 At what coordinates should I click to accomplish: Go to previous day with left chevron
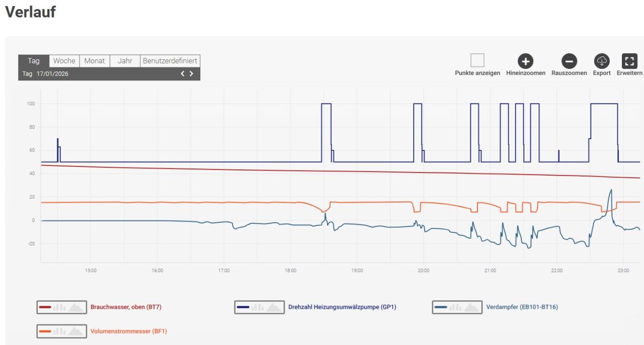click(183, 74)
